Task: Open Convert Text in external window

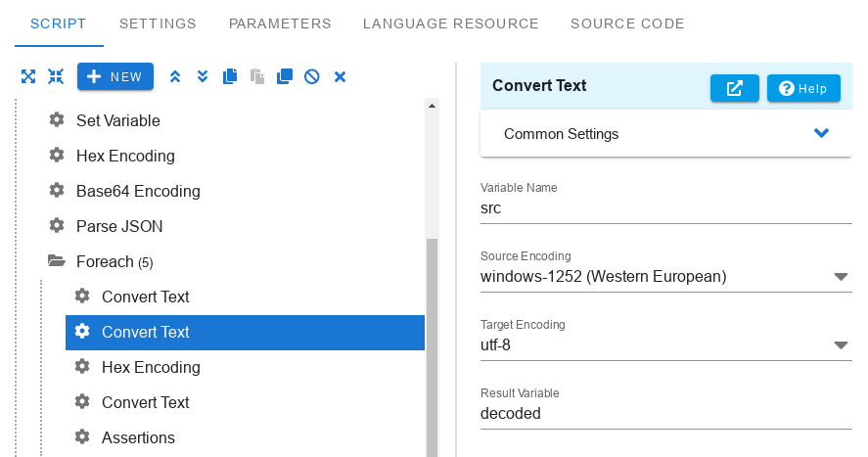Action: 735,88
